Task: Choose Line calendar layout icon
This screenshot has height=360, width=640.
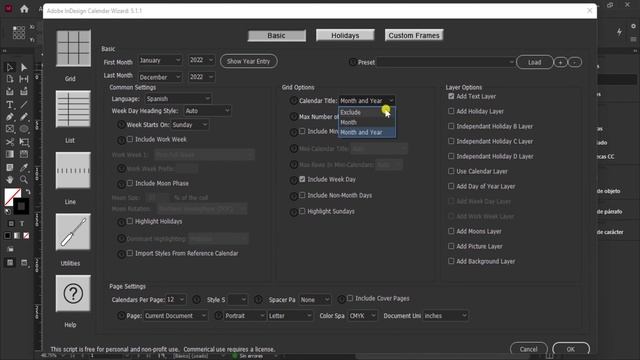Action: pos(73,171)
